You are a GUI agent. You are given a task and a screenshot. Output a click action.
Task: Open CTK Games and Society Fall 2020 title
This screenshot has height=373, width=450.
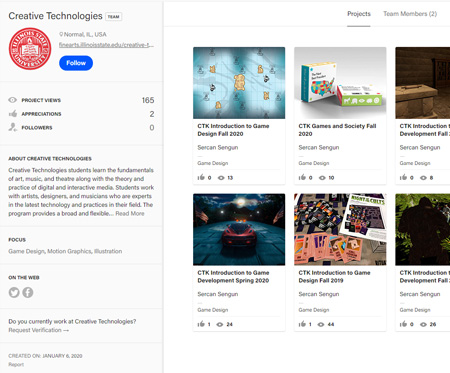pos(337,130)
